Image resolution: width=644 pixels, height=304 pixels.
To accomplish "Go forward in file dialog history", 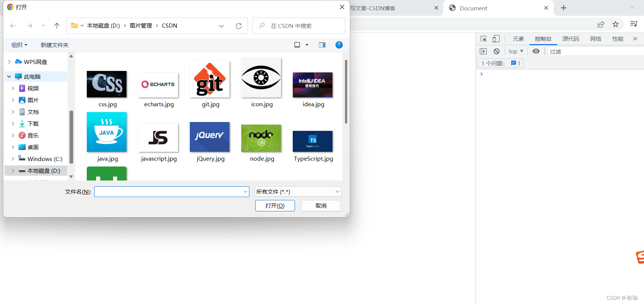I will (x=30, y=26).
